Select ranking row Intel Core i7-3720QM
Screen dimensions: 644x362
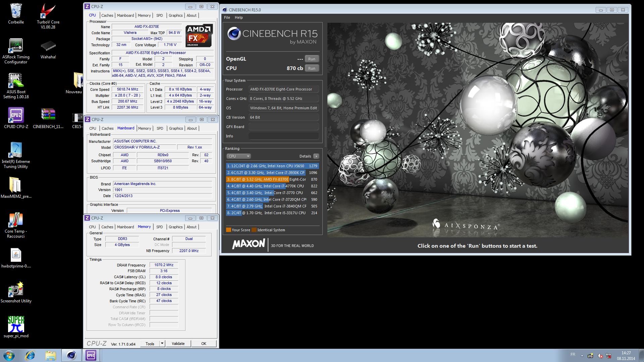click(x=272, y=199)
